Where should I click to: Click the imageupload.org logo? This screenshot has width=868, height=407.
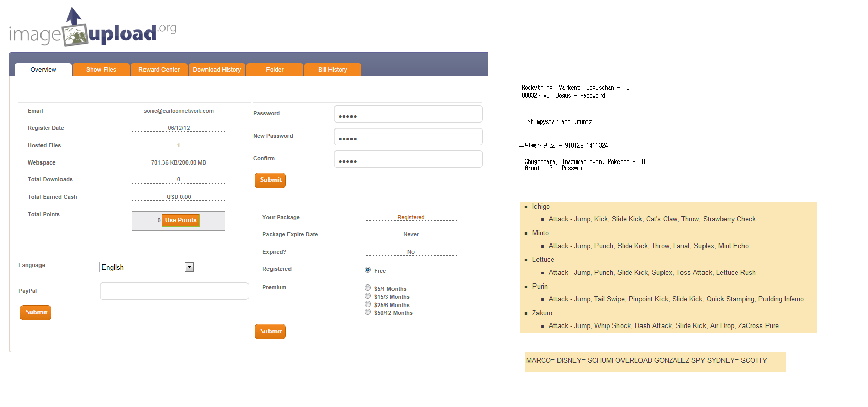pyautogui.click(x=93, y=27)
